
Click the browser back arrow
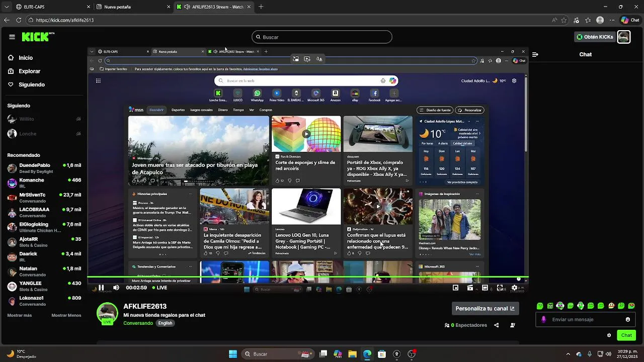click(7, 20)
